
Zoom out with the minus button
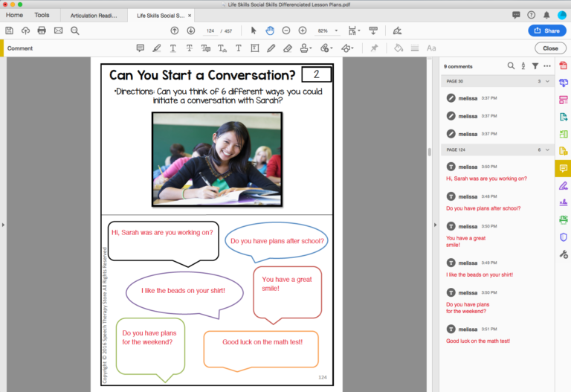pyautogui.click(x=286, y=30)
